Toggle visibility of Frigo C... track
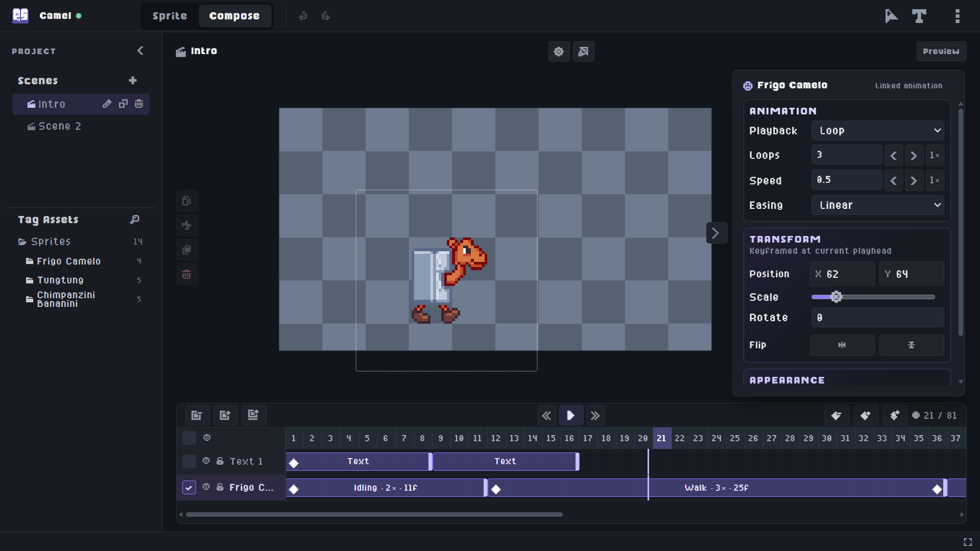The height and width of the screenshot is (551, 980). (x=206, y=488)
